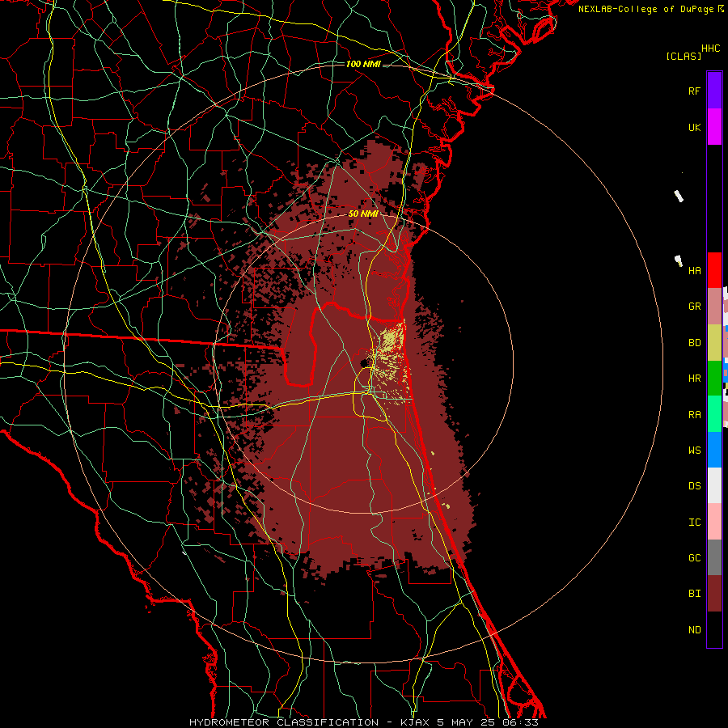The image size is (728, 728).
Task: Pick the light green RA legend swatch
Action: 714,414
